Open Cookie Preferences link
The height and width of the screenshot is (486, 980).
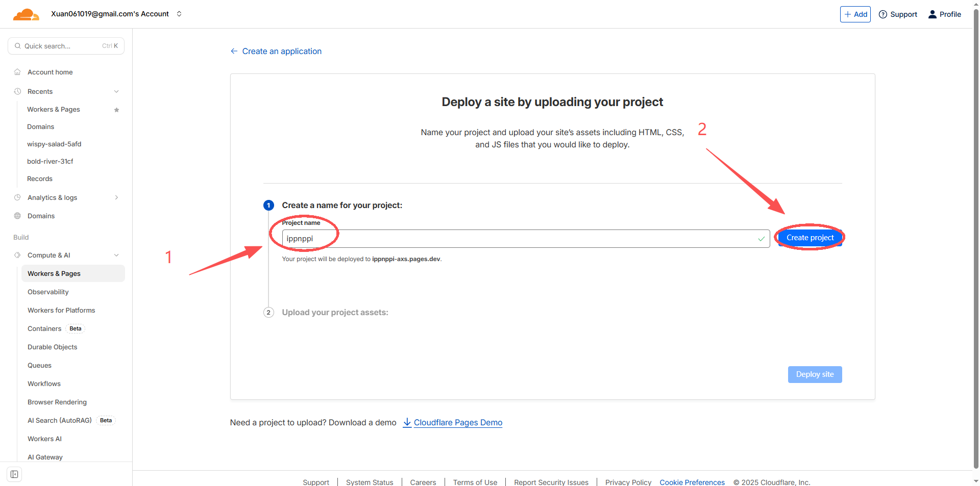tap(692, 482)
